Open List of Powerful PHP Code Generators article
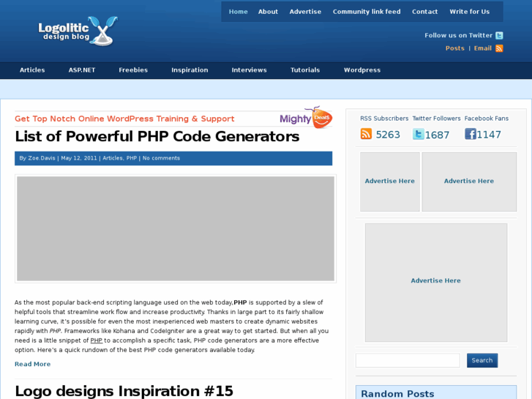532x399 pixels. (157, 136)
